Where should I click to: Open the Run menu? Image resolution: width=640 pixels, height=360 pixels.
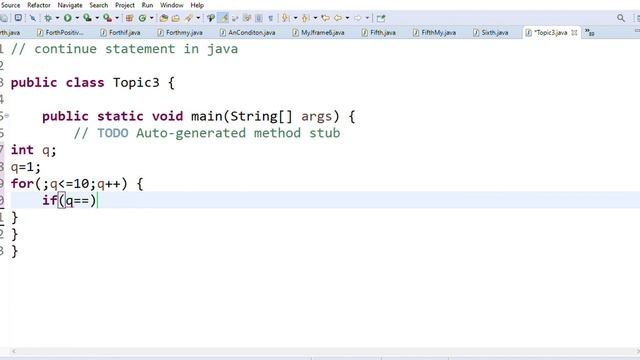(x=147, y=5)
